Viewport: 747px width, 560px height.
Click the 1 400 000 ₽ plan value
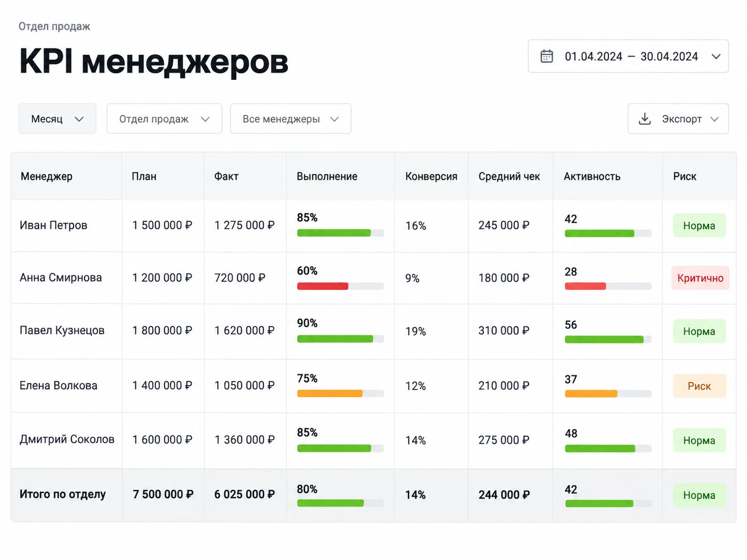click(162, 385)
